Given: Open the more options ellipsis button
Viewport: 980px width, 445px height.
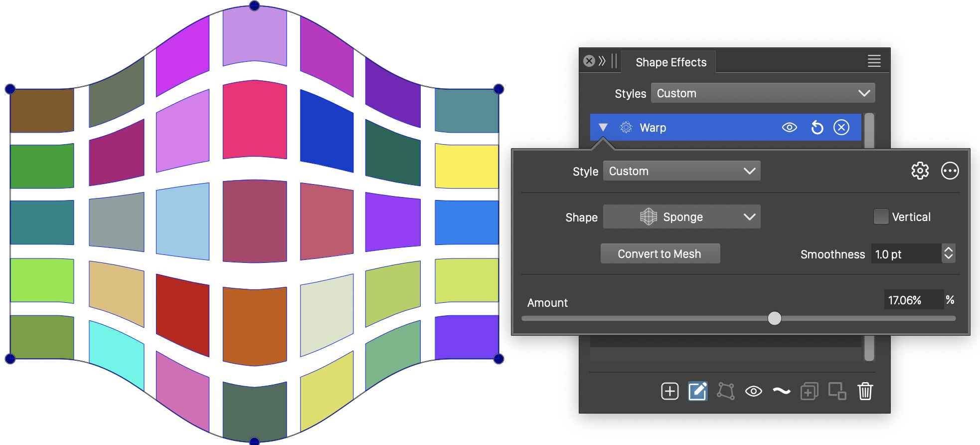Looking at the screenshot, I should pyautogui.click(x=950, y=171).
